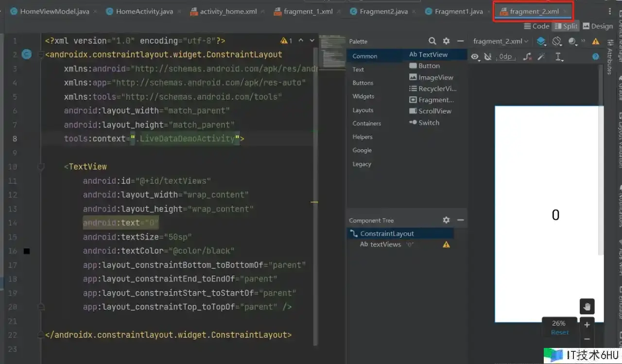This screenshot has height=364, width=622.
Task: Click the Infer Constraints magic wand
Action: pos(542,57)
